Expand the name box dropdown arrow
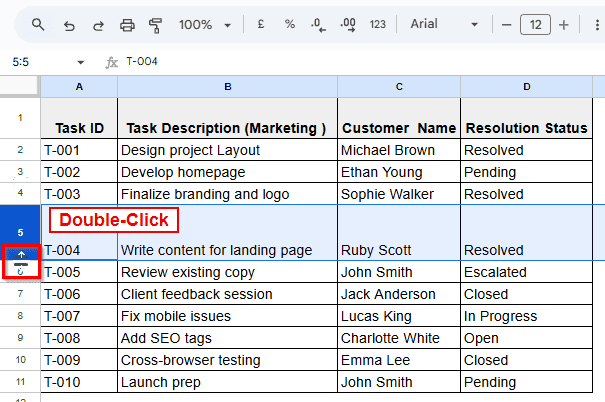 pyautogui.click(x=79, y=62)
